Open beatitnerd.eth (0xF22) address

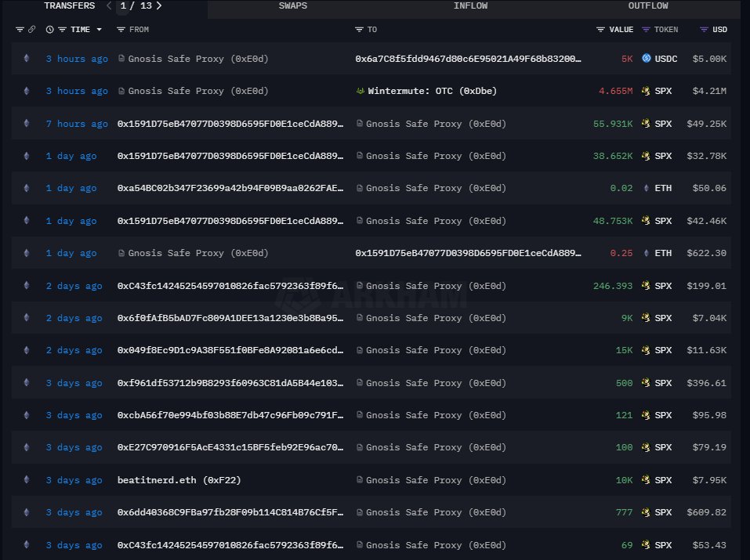click(x=179, y=480)
